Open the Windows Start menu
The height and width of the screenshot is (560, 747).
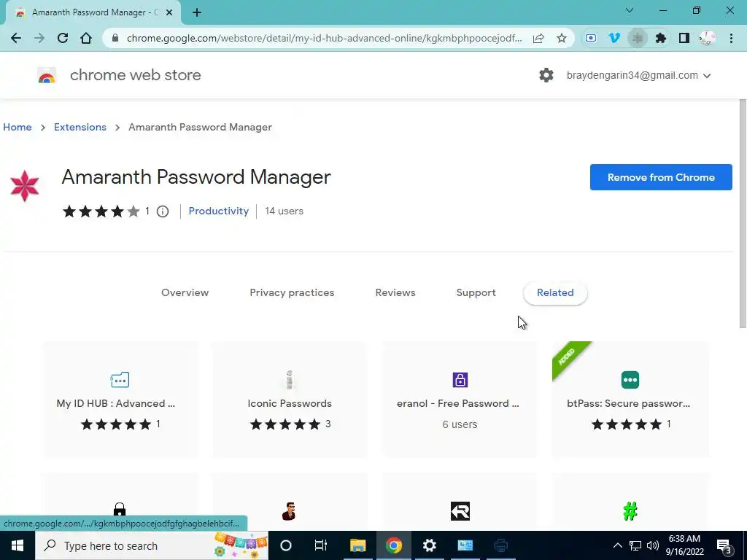[18, 545]
